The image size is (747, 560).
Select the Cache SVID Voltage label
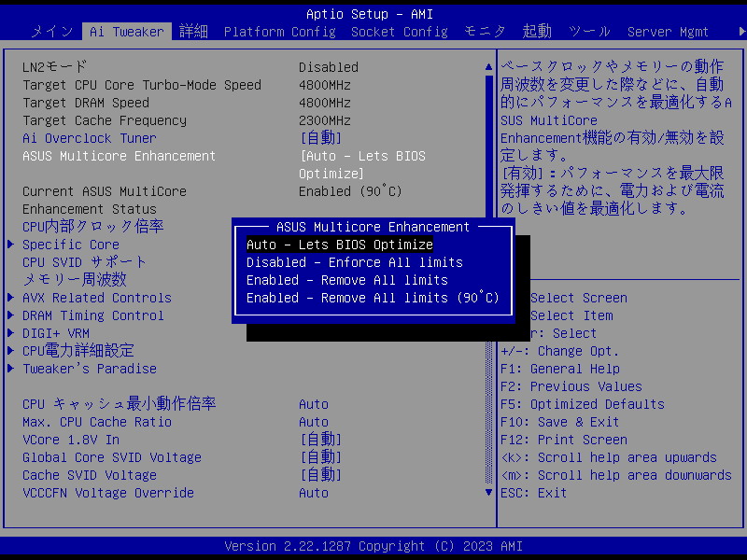click(89, 475)
